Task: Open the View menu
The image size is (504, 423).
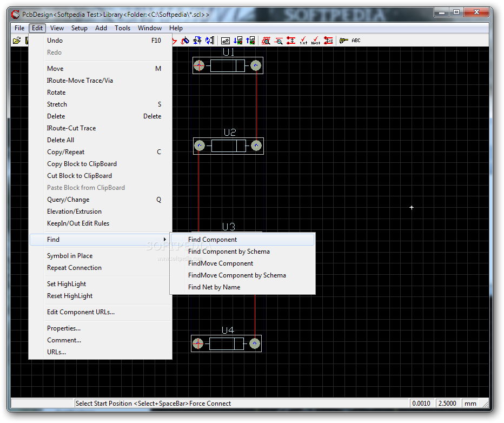Action: 57,28
